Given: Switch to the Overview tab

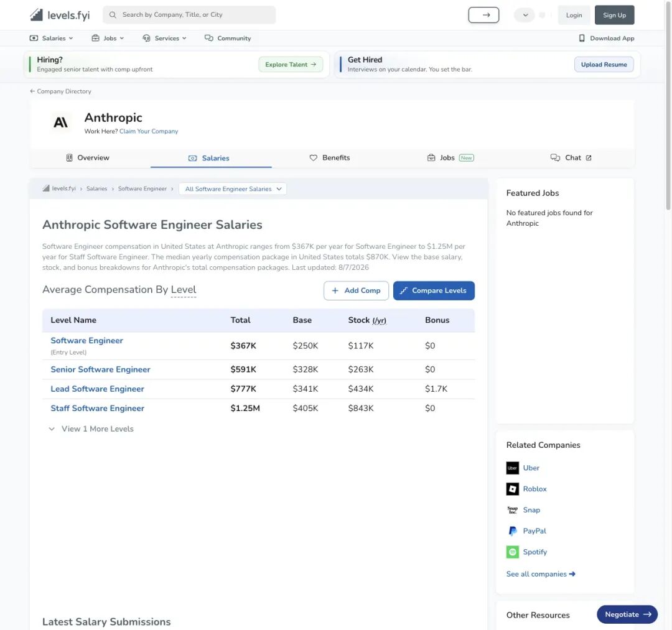Looking at the screenshot, I should point(88,158).
